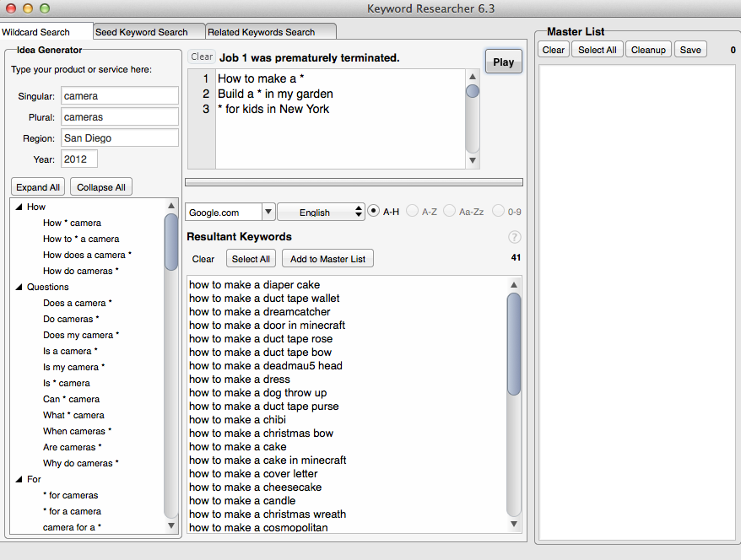Switch to Seed Keyword Search tab

149,32
